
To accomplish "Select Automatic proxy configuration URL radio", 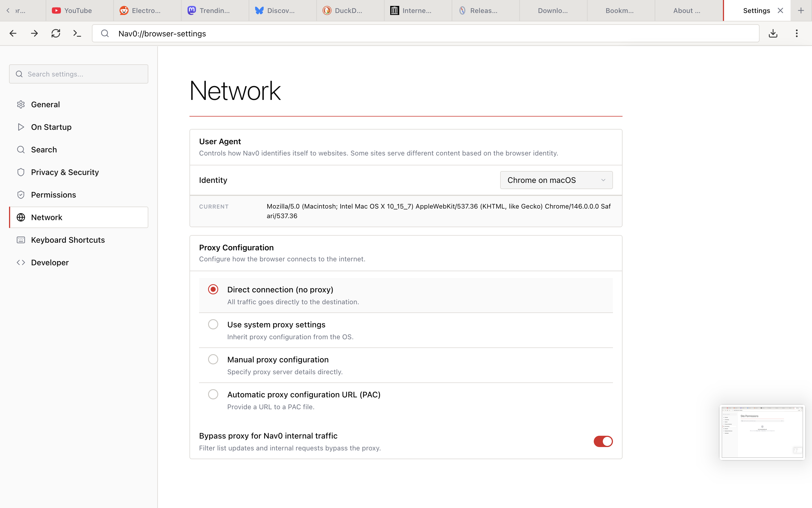I will click(213, 394).
